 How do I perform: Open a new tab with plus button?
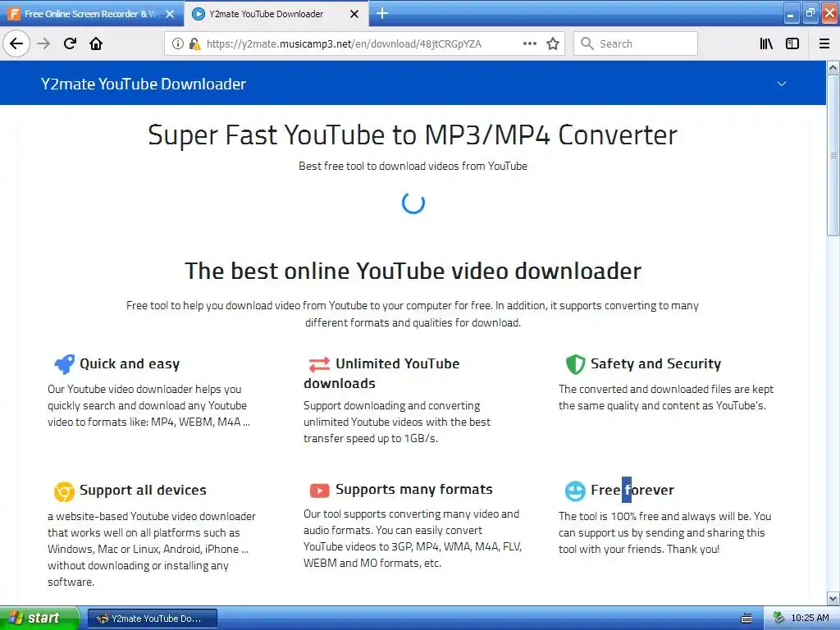[x=382, y=13]
